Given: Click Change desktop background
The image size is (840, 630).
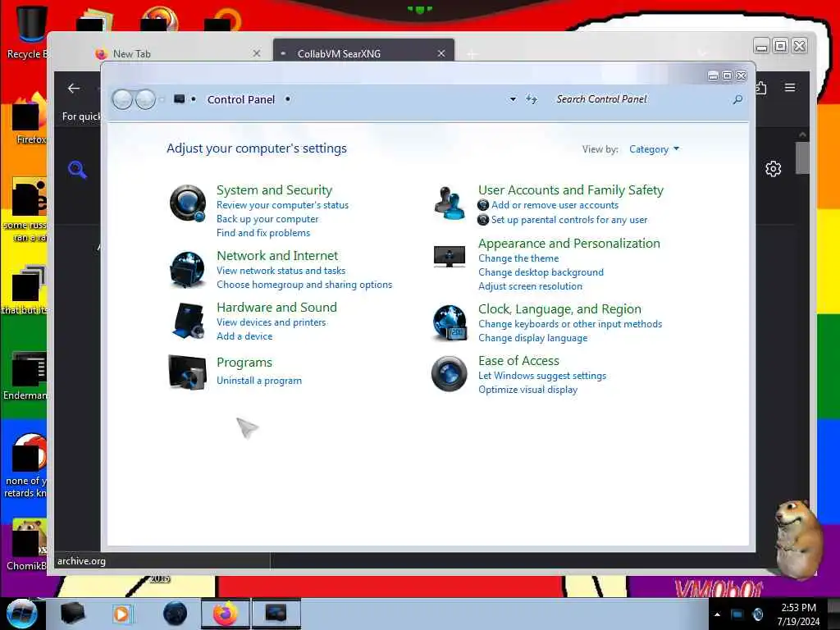Looking at the screenshot, I should click(x=541, y=272).
